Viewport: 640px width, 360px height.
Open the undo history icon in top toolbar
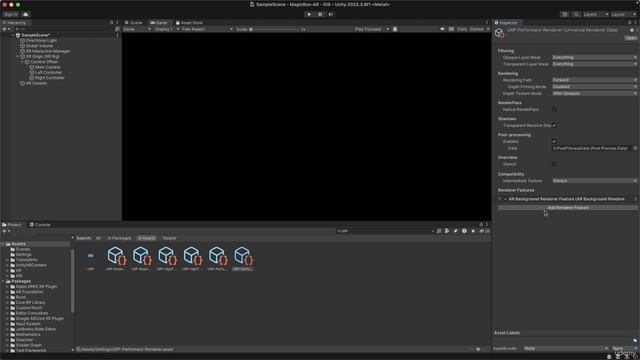(x=564, y=14)
